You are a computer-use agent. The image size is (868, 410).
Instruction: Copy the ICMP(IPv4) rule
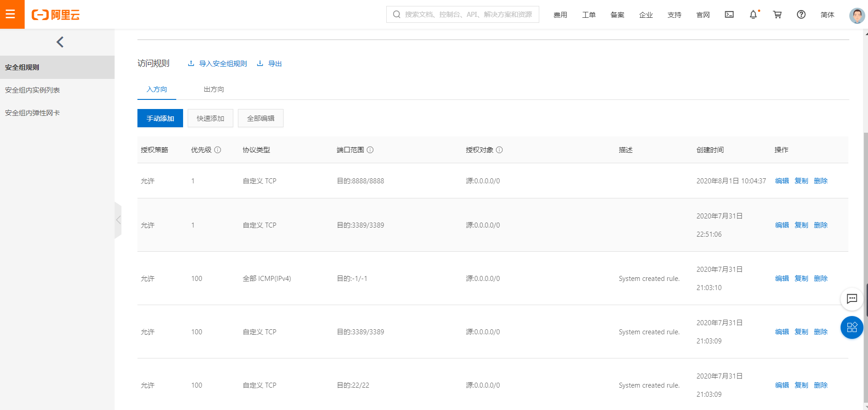pos(801,279)
